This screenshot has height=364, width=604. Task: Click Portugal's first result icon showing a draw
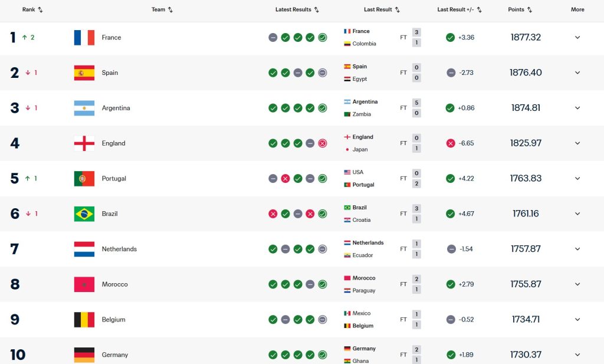[273, 178]
